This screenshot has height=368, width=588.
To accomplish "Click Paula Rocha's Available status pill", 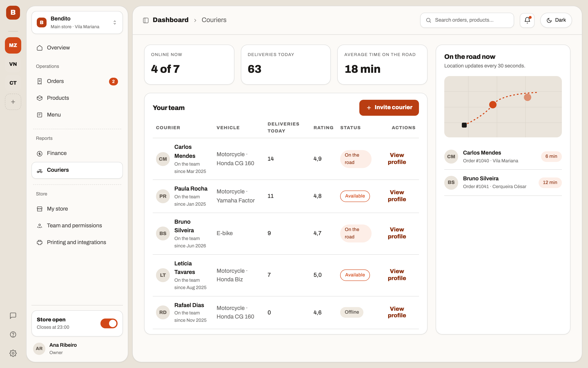I will 355,196.
